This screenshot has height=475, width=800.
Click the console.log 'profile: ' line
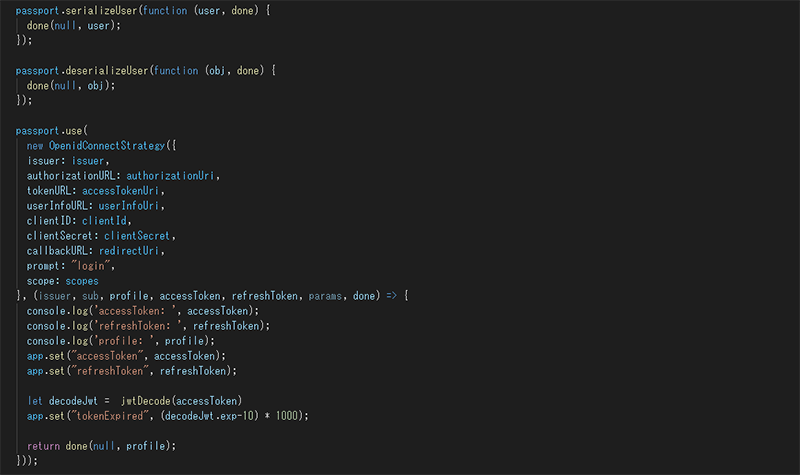121,341
